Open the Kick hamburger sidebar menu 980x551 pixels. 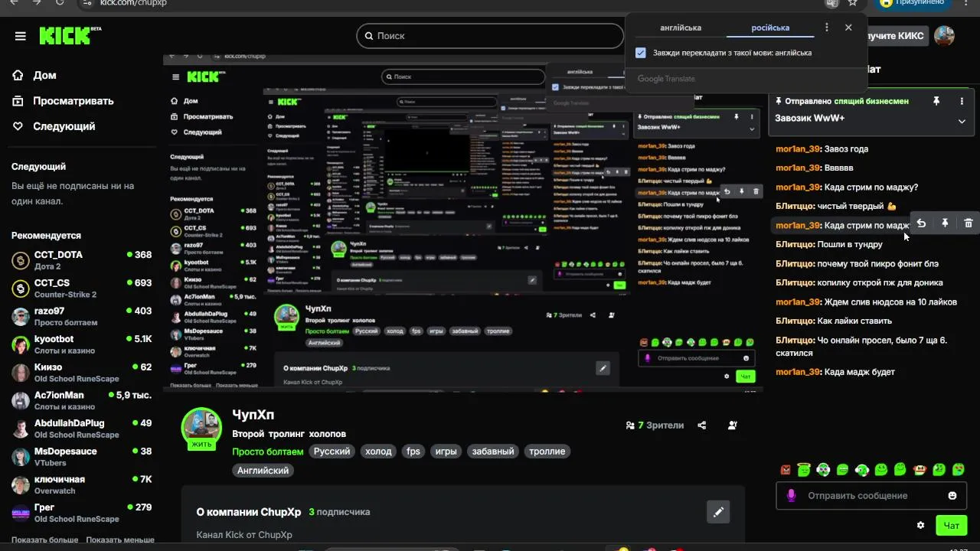click(21, 36)
